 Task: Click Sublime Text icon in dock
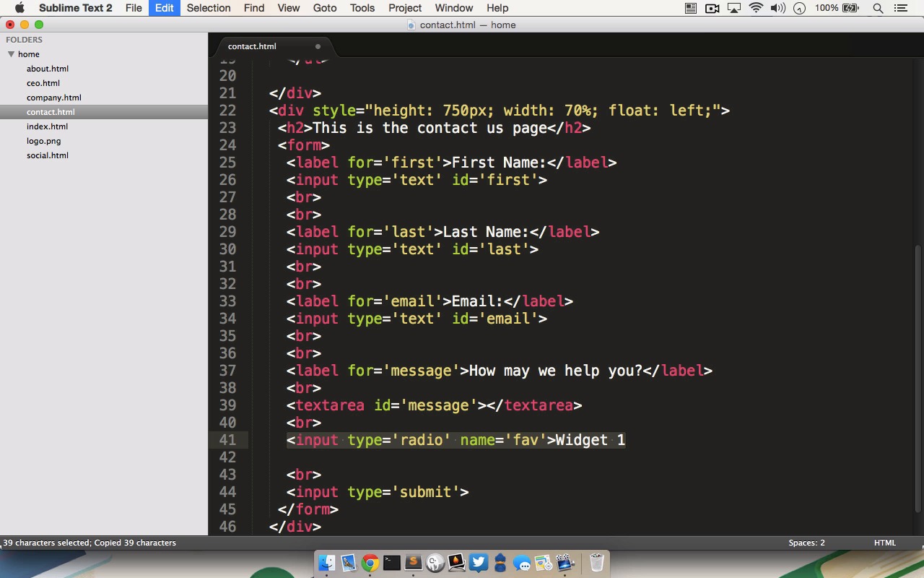coord(414,563)
